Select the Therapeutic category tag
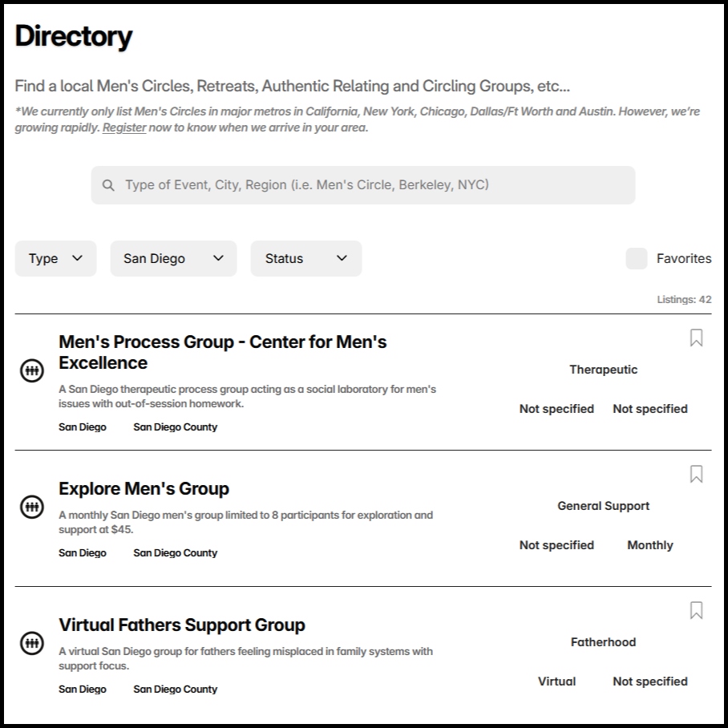Viewport: 728px width, 728px height. point(603,370)
